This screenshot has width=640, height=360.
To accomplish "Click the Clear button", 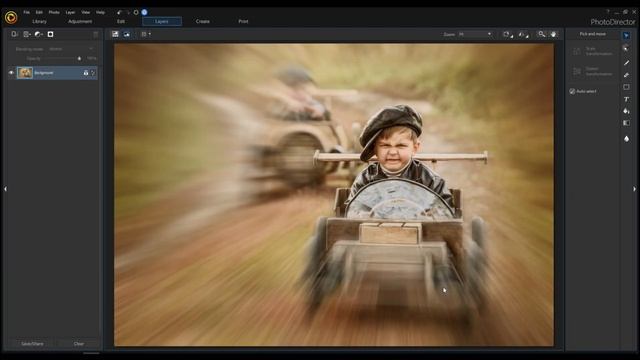I will click(x=79, y=344).
